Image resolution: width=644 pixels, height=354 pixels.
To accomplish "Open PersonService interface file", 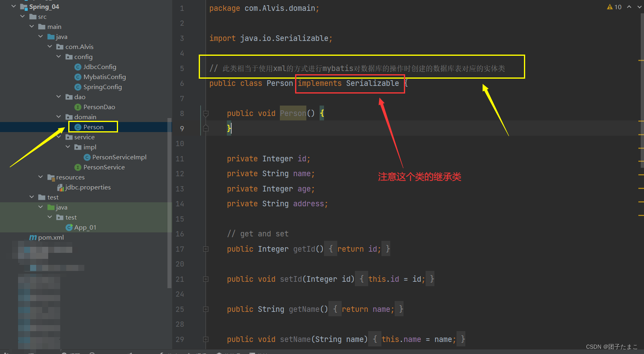I will click(x=104, y=167).
